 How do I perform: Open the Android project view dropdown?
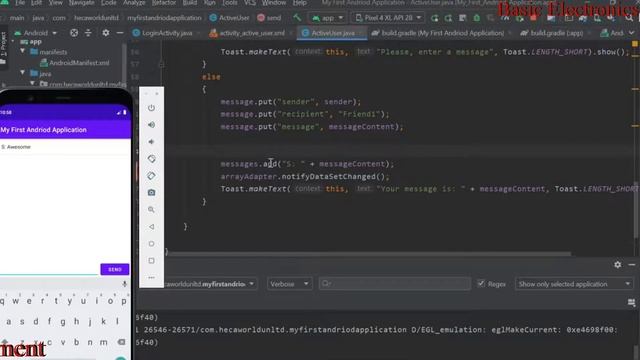tap(36, 33)
